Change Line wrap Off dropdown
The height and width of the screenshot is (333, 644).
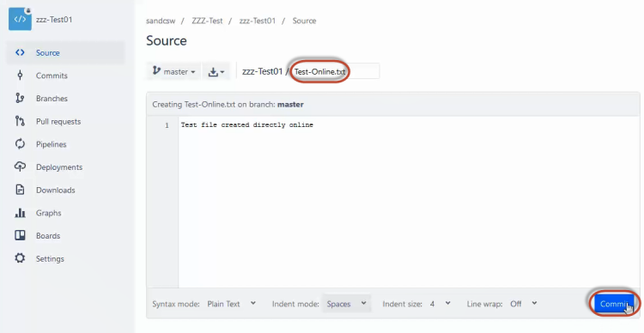click(523, 304)
